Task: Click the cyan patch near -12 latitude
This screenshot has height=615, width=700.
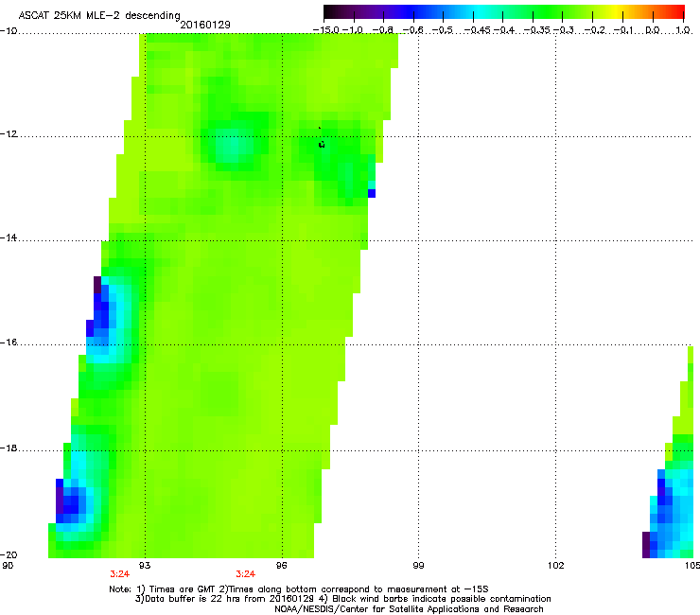Action: tap(232, 145)
